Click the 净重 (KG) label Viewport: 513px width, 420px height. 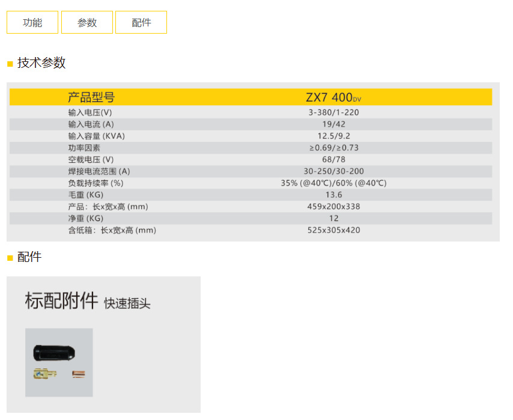(86, 219)
